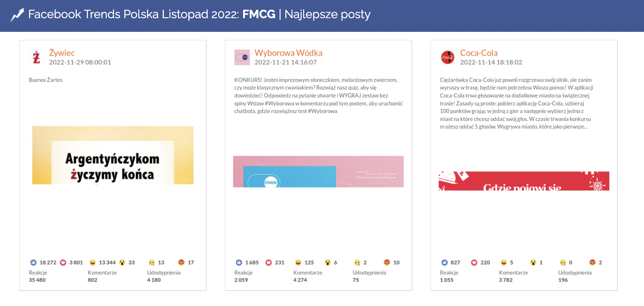Click the haha icon on Żywiec post
The width and height of the screenshot is (644, 306).
coord(93,262)
